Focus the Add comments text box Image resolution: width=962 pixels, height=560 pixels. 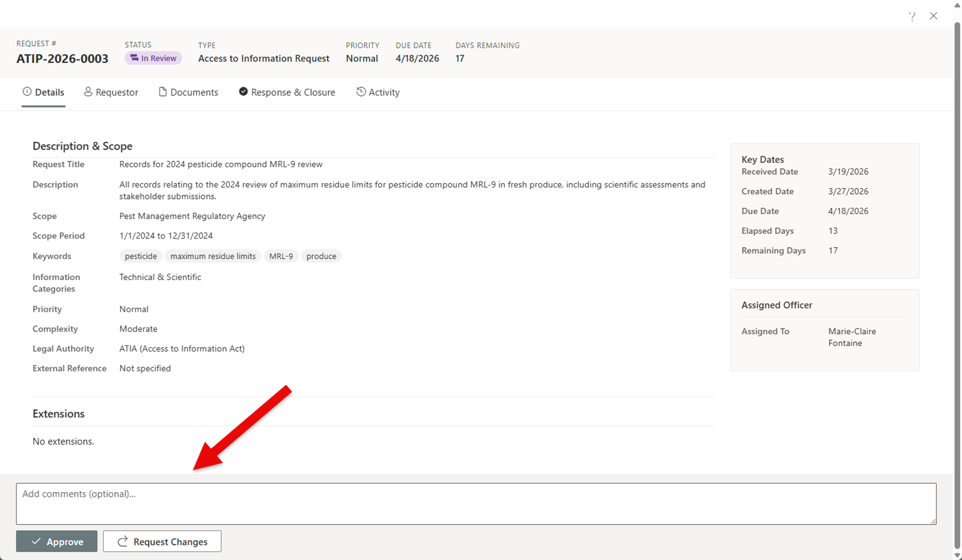476,504
